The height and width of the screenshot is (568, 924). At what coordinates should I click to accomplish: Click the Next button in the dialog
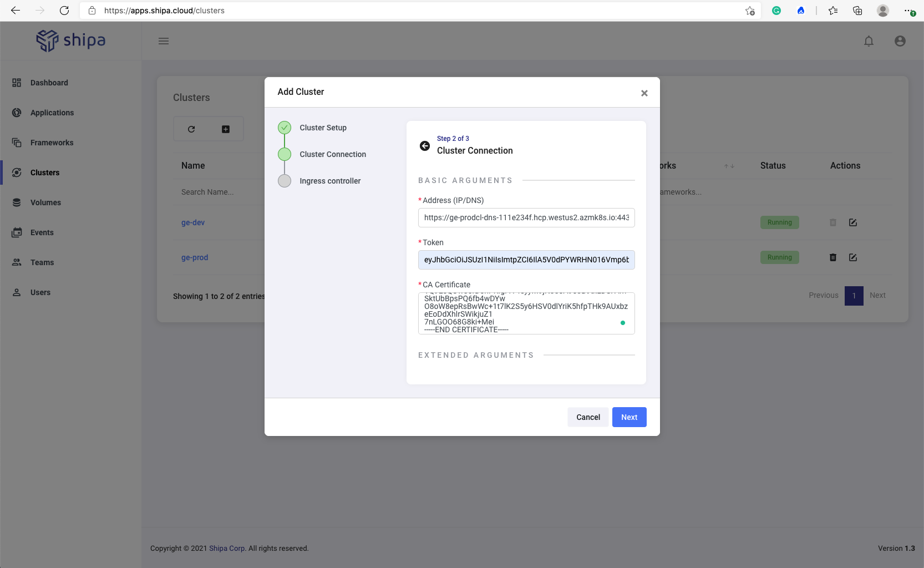pos(629,417)
